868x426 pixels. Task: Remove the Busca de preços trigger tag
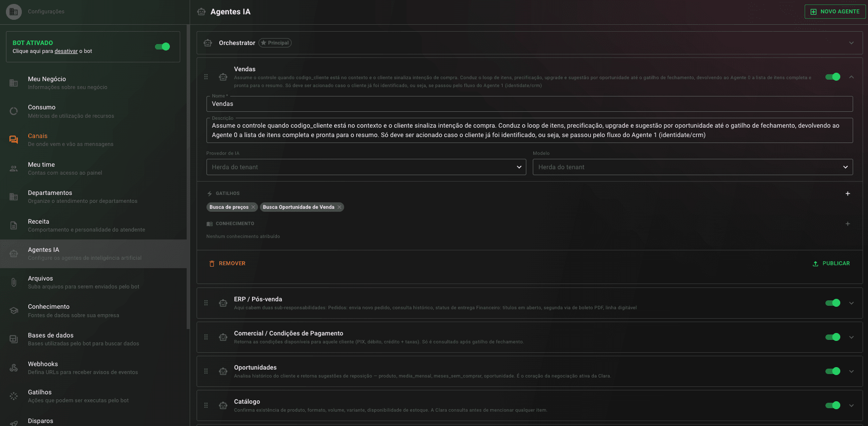point(253,207)
